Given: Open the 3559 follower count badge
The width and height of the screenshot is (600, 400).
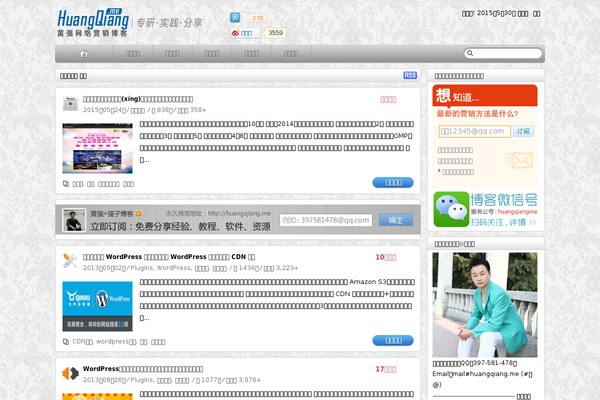Looking at the screenshot, I should tap(276, 33).
